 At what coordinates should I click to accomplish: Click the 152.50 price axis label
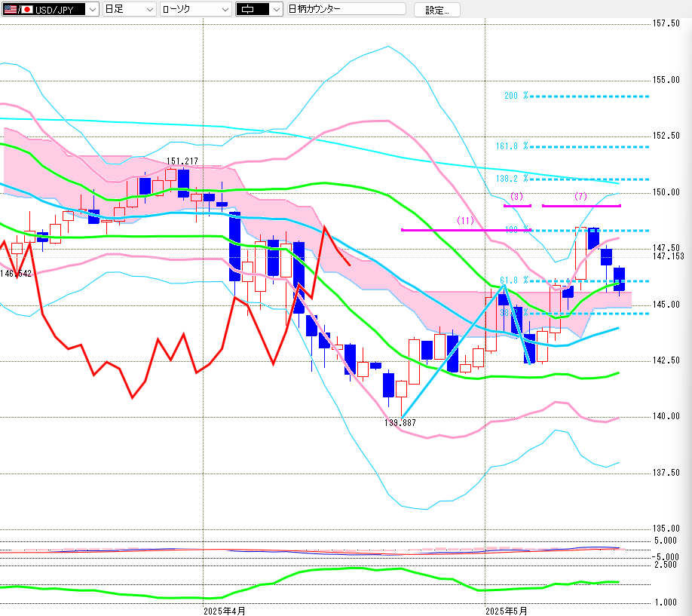[x=666, y=136]
